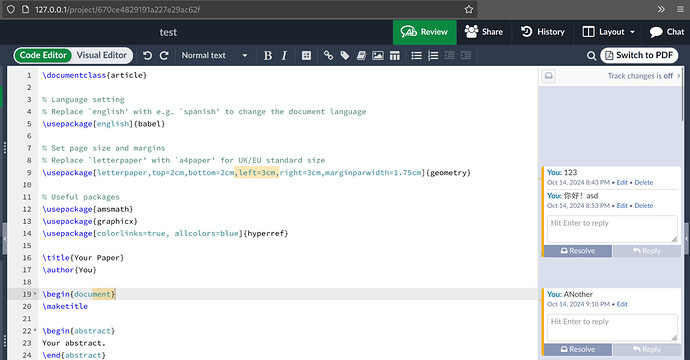Screen dimensions: 690x360
Task: Insert a citation using the book icon
Action: [x=361, y=55]
